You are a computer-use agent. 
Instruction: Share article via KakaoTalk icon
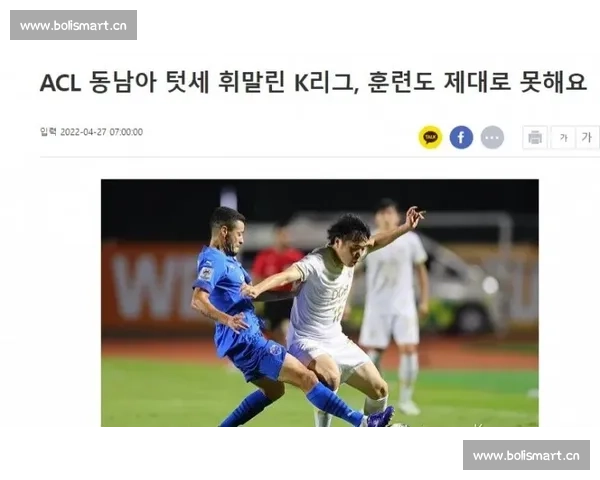click(x=430, y=137)
